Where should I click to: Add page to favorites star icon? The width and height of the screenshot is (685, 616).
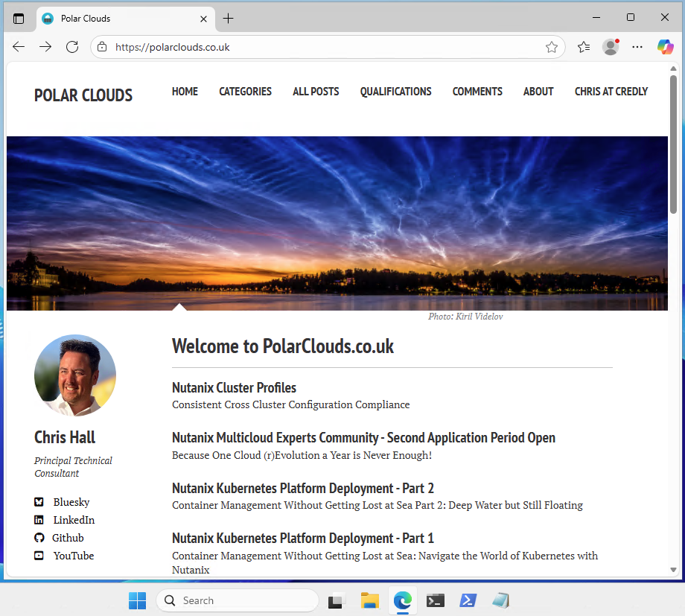tap(552, 47)
